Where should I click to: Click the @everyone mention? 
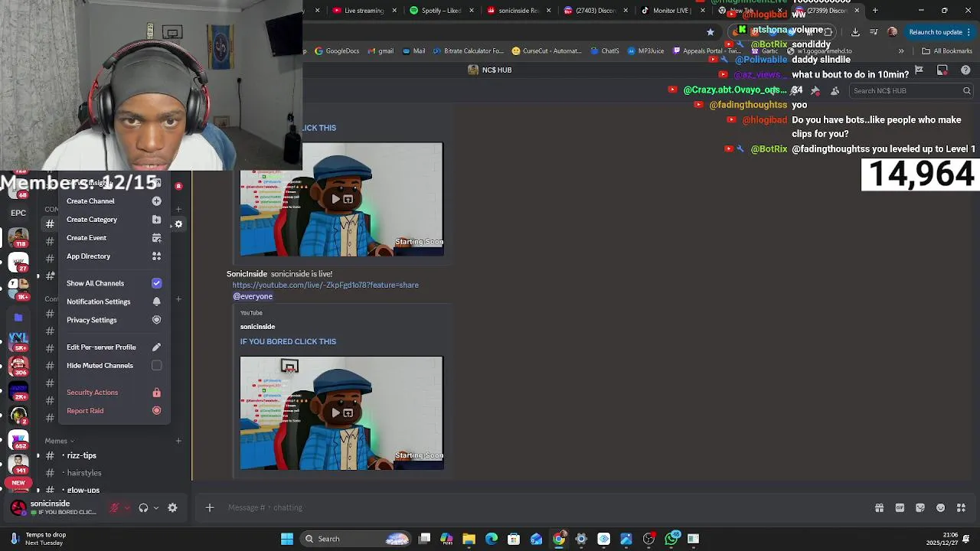click(253, 296)
